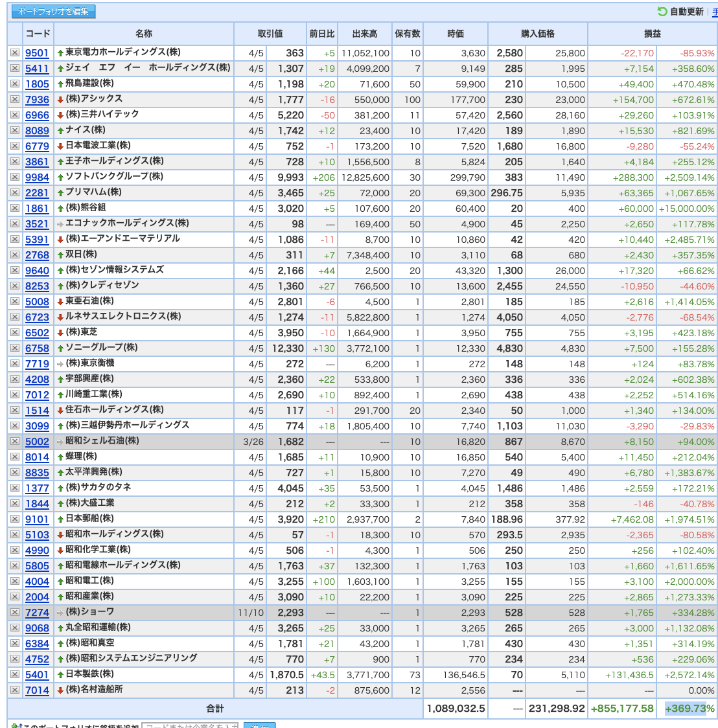Remove row 1861 熊谷組 with X icon
Image resolution: width=718 pixels, height=728 pixels.
tap(15, 209)
